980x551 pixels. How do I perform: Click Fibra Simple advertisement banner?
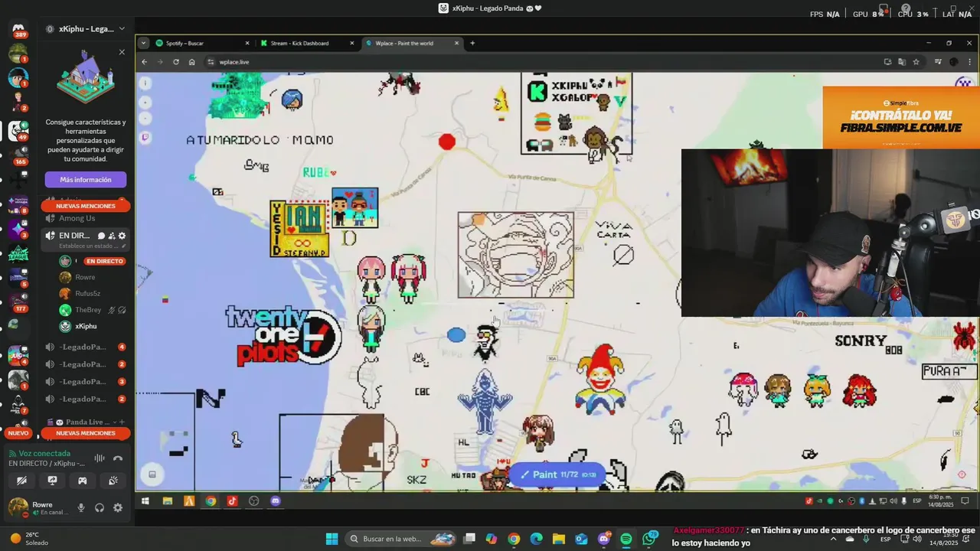coord(901,116)
